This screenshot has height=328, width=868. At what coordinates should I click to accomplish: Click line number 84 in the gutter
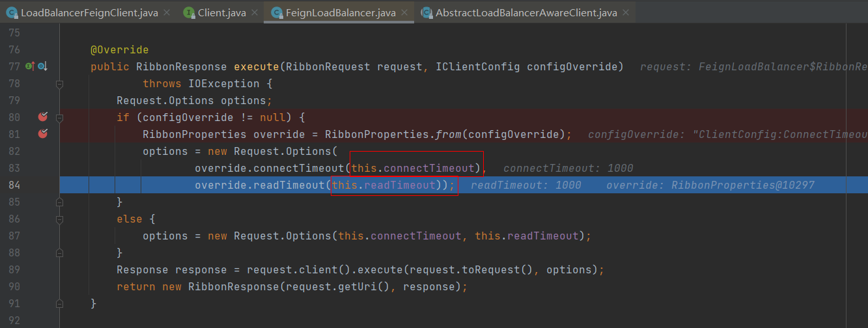14,185
